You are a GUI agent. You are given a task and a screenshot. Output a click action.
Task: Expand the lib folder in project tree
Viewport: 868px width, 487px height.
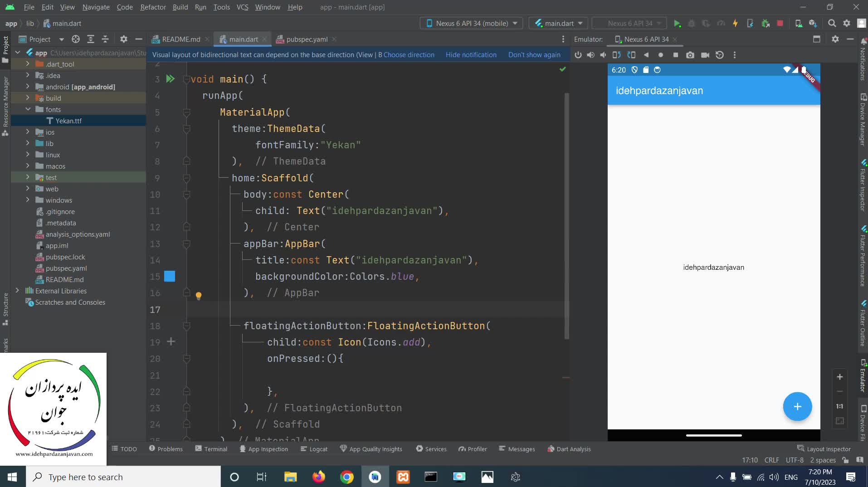28,143
